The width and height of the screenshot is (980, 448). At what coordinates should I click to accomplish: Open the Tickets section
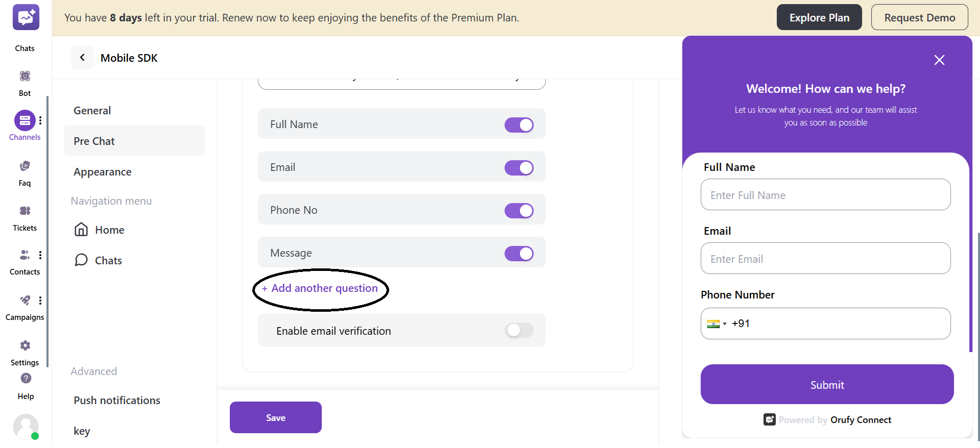[x=24, y=216]
